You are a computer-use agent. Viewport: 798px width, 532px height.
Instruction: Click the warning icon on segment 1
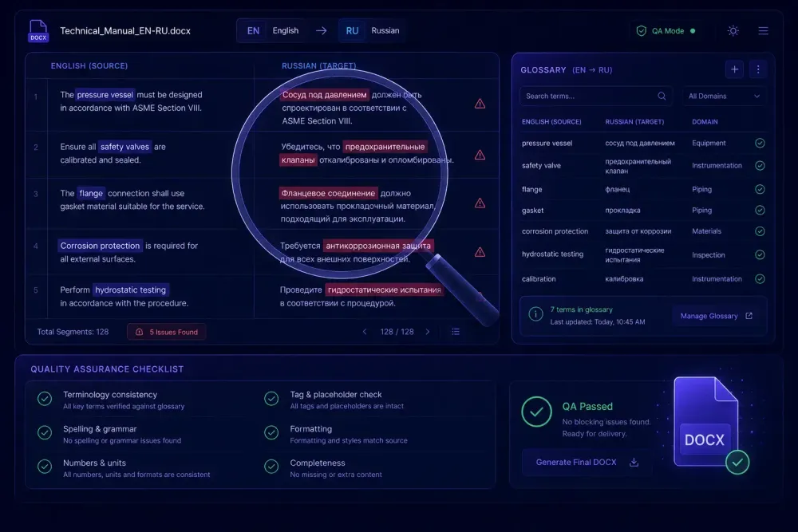pyautogui.click(x=480, y=104)
